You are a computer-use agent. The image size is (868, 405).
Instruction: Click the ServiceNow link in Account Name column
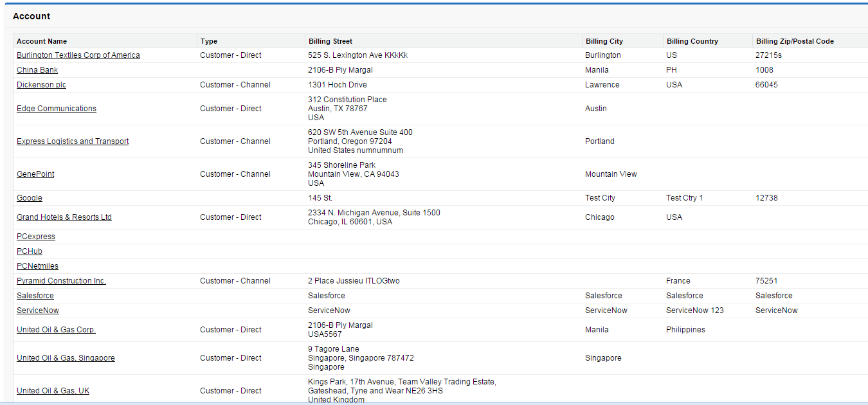(38, 310)
